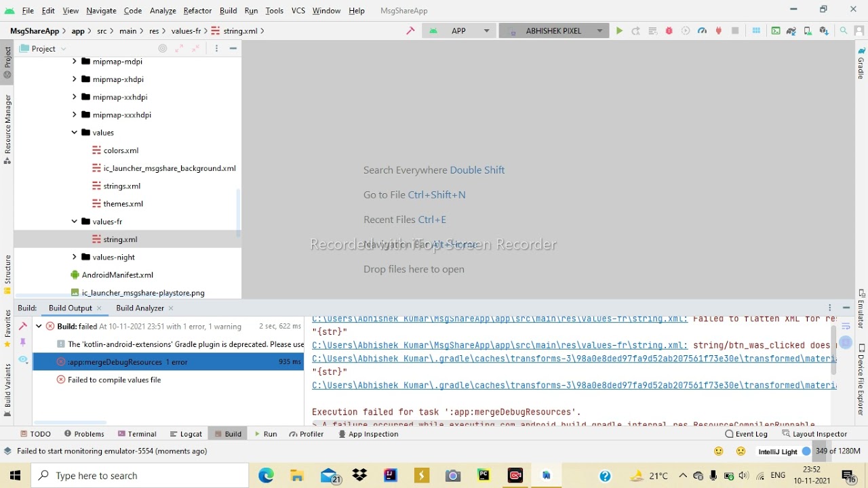Open the Layout Inspector
This screenshot has width=868, height=488.
click(x=814, y=434)
